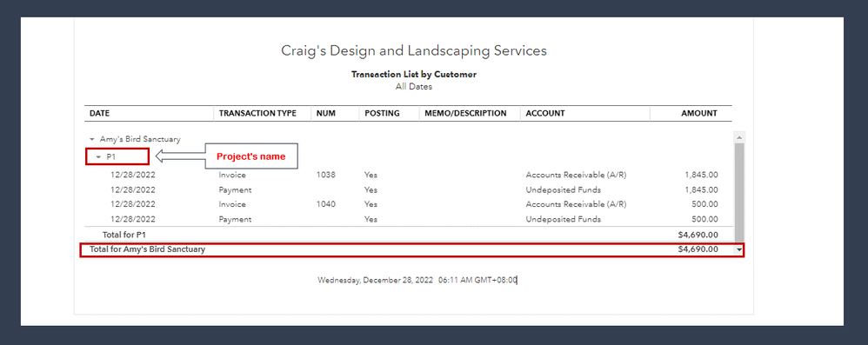
Task: Click Undeposited Funds on the 1,845.00 payment
Action: (x=564, y=189)
